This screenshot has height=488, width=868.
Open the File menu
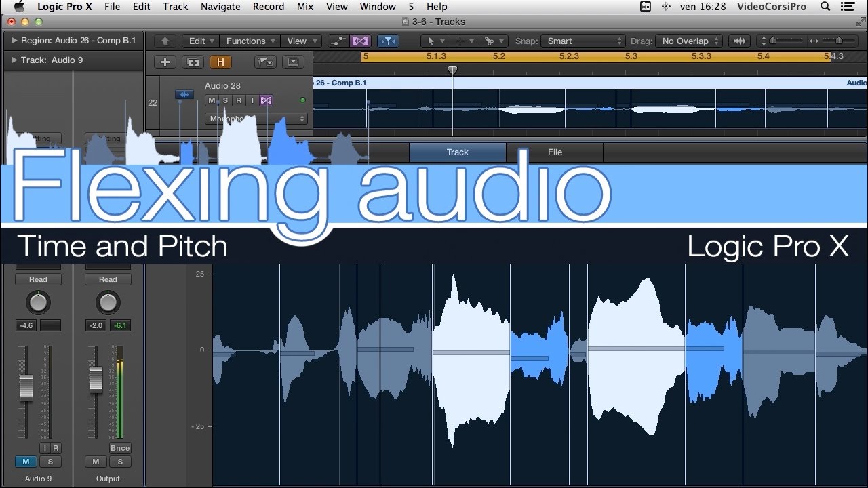(x=112, y=7)
